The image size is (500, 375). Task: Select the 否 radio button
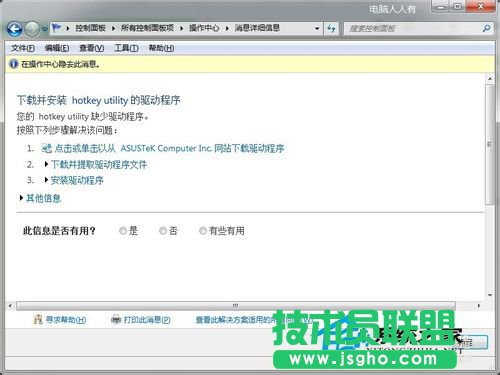pyautogui.click(x=163, y=231)
